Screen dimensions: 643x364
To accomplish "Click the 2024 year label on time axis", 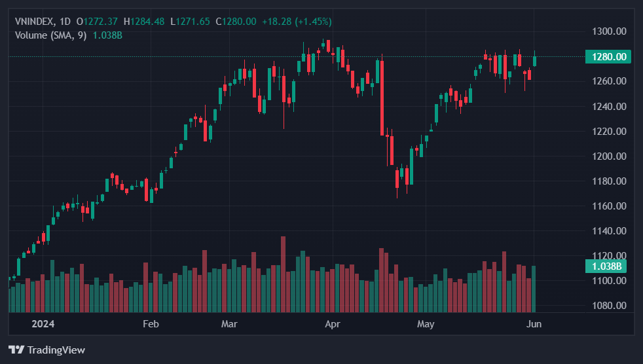I will (x=43, y=324).
